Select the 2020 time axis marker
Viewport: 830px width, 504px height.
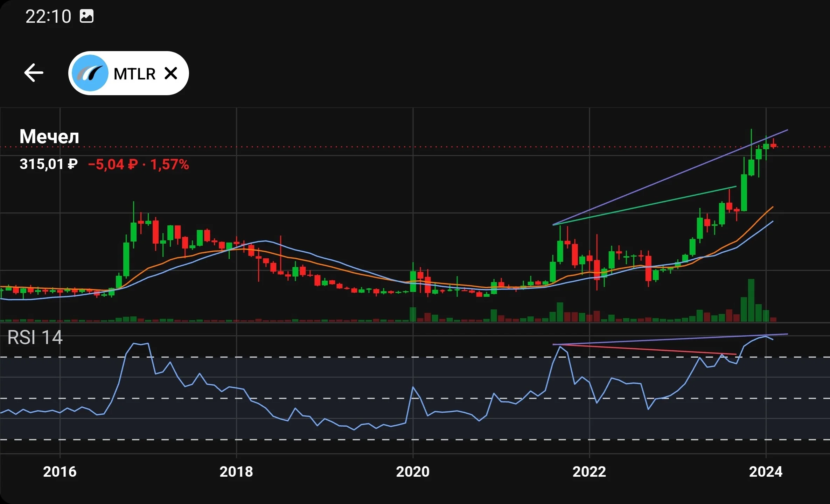(x=413, y=471)
